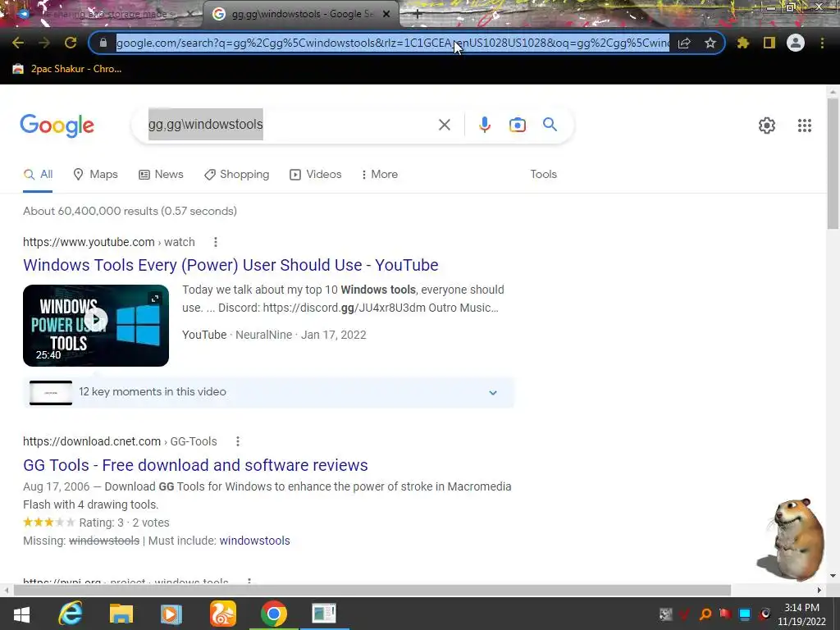Viewport: 840px width, 630px height.
Task: Open the search Tools option
Action: (543, 174)
